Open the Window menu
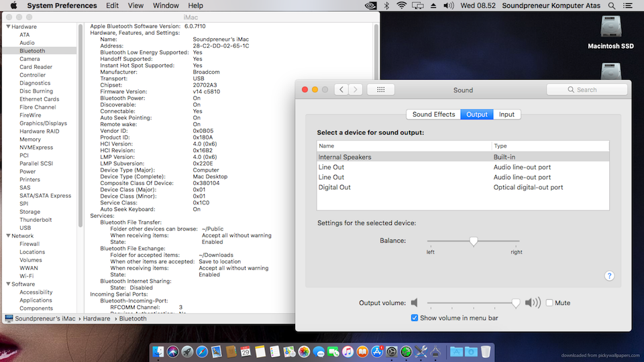 [x=166, y=5]
